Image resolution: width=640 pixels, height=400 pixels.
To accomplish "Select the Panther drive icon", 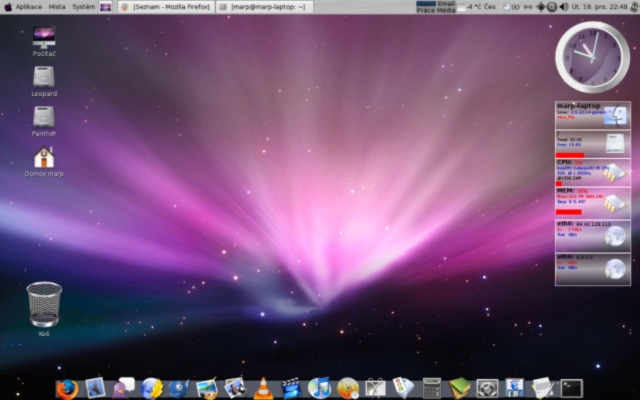I will pyautogui.click(x=44, y=121).
